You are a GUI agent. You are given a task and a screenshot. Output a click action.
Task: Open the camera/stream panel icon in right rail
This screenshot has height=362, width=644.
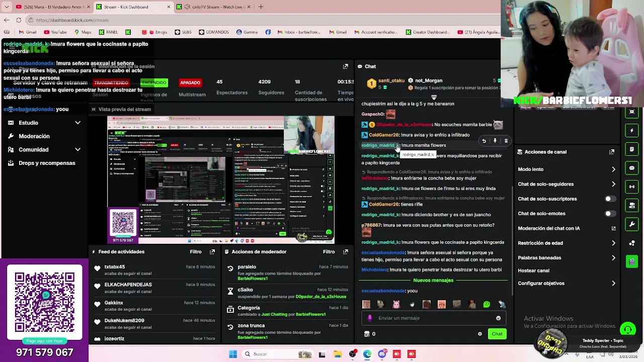(x=632, y=205)
